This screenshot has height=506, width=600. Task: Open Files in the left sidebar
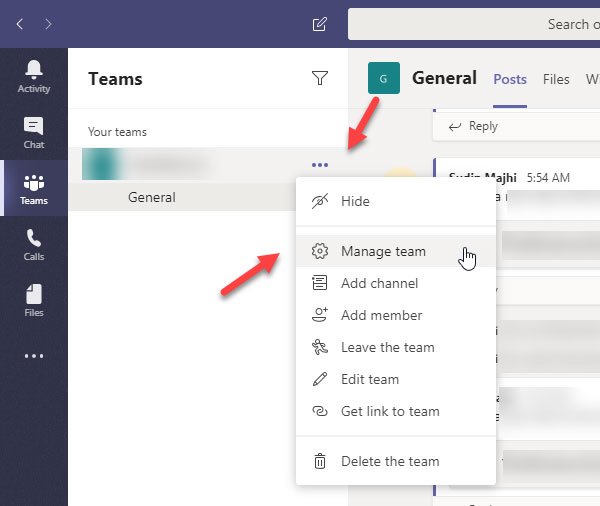pos(34,300)
